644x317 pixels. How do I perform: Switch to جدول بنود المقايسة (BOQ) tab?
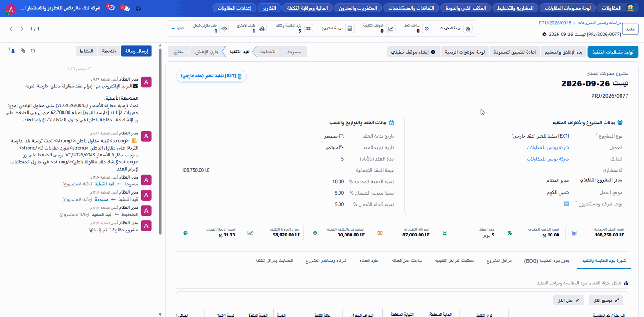point(547,261)
